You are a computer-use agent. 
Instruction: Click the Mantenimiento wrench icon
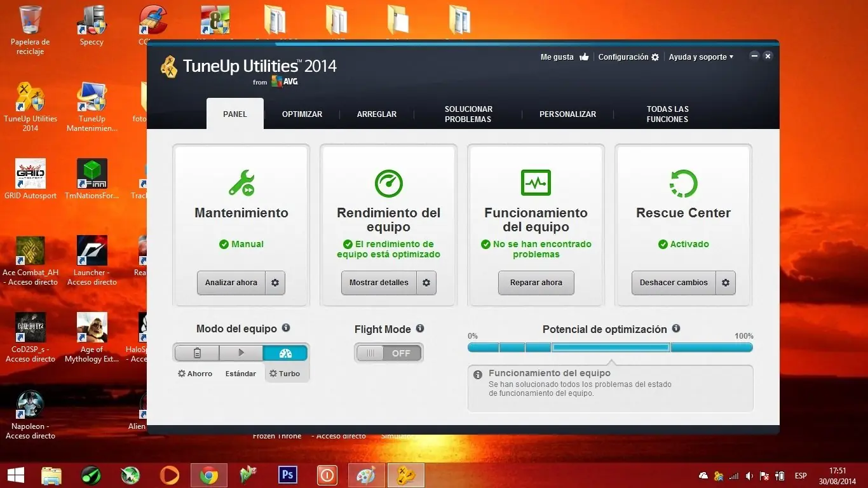(241, 184)
